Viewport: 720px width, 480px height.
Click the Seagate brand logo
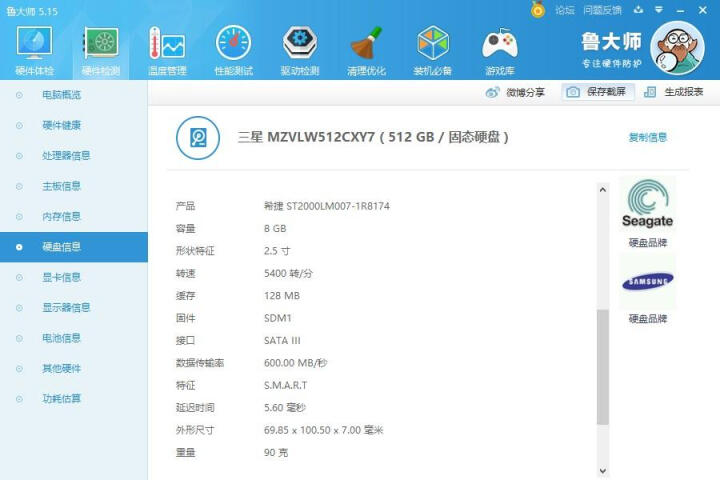click(647, 204)
